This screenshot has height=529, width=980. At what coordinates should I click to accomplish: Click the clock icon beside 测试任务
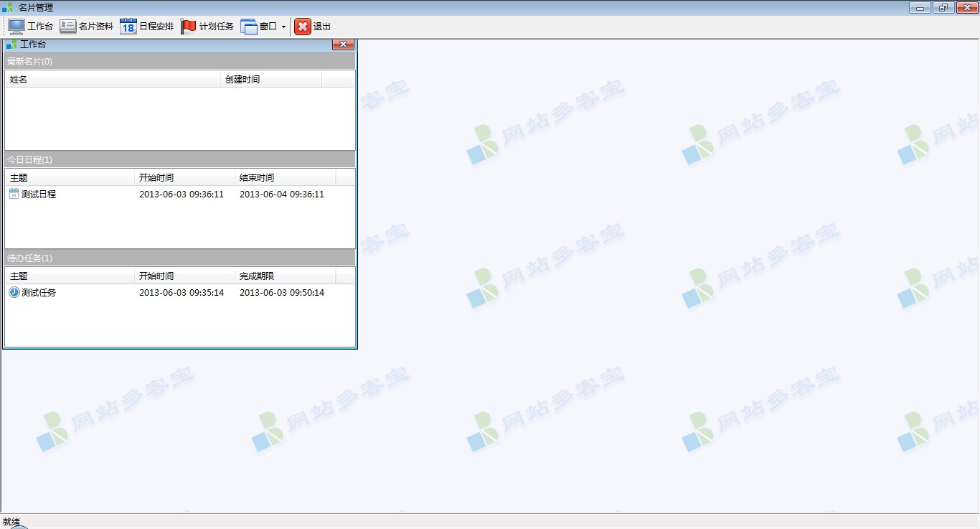14,292
